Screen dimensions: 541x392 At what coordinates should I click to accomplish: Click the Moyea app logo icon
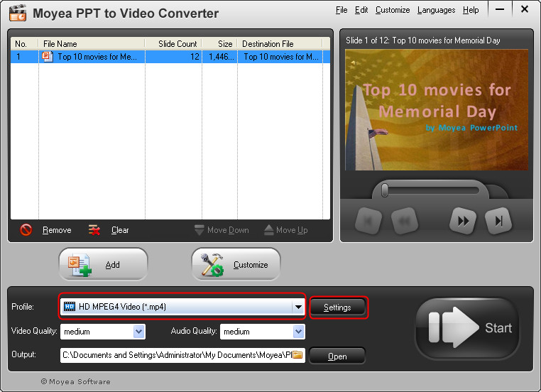point(17,13)
